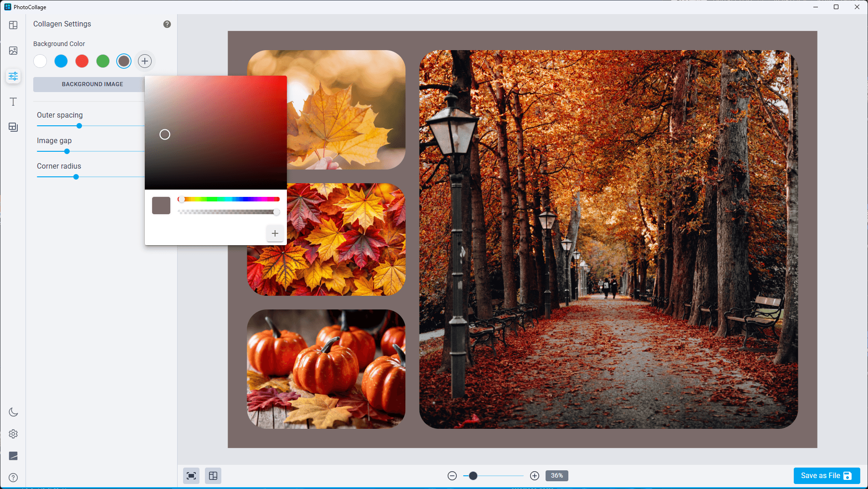Click the fit-to-screen icon in bottom bar
868x489 pixels.
point(191,476)
